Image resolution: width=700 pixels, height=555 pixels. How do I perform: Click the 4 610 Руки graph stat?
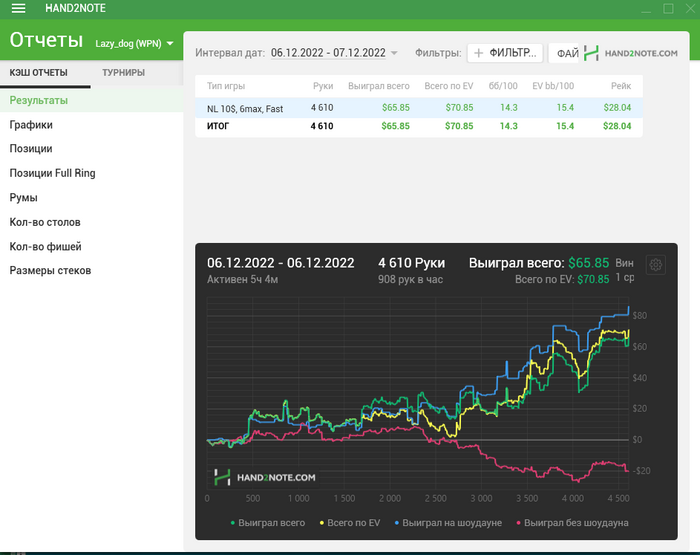[412, 263]
